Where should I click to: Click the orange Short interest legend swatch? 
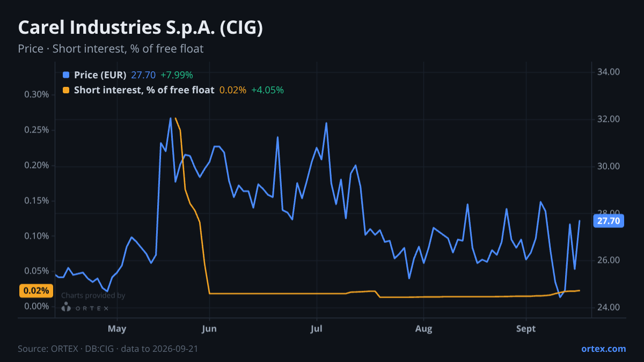click(66, 90)
